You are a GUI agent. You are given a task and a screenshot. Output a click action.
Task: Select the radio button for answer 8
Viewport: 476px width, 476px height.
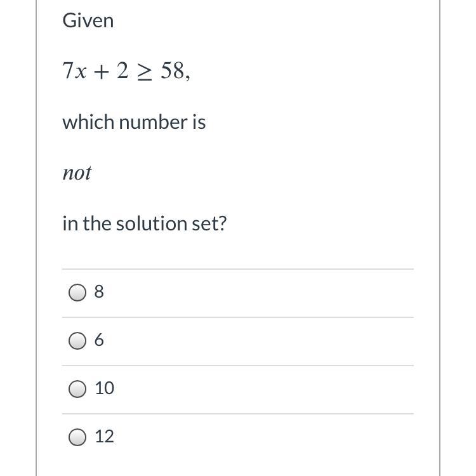(x=77, y=293)
